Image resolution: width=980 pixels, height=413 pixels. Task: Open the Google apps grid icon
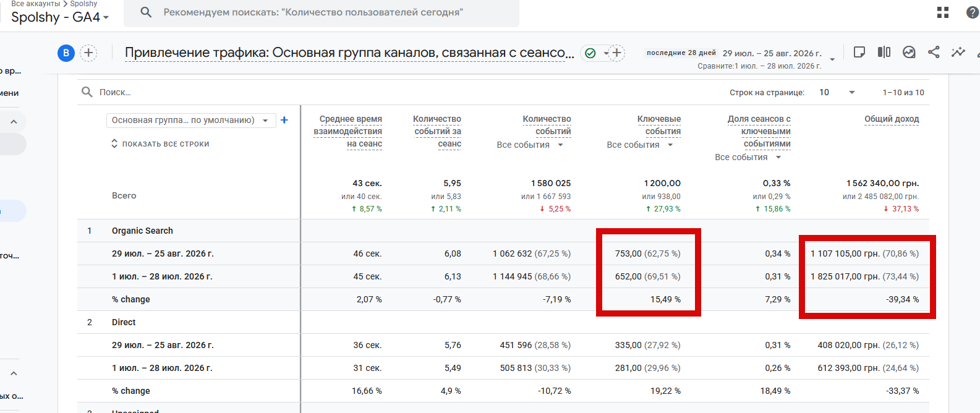943,12
